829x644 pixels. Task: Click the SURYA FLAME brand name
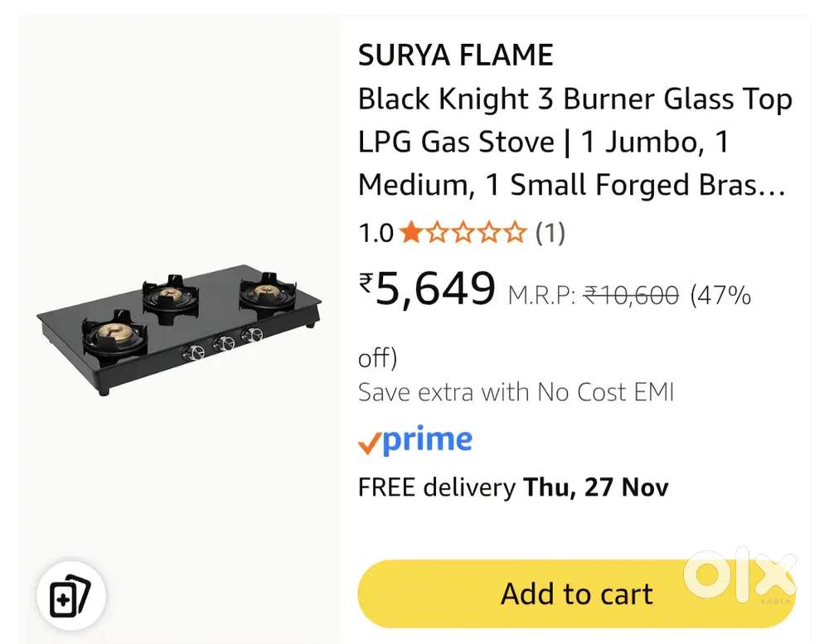tap(455, 55)
